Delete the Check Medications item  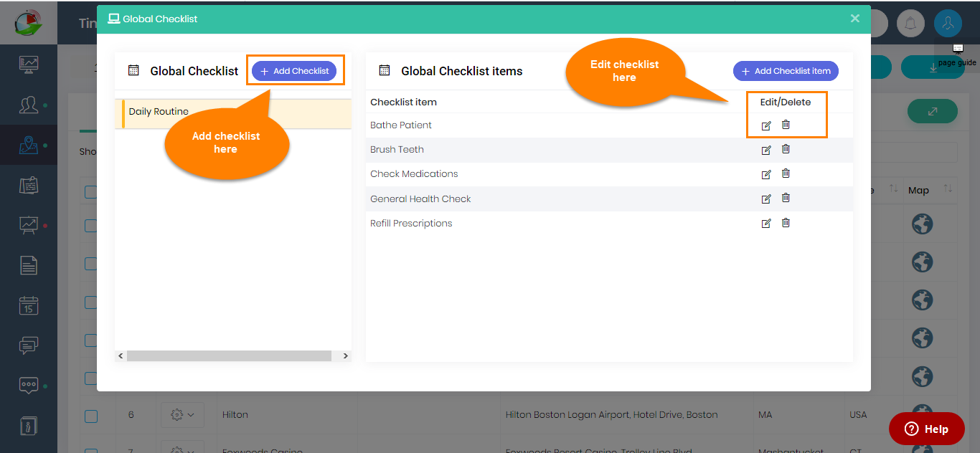786,173
